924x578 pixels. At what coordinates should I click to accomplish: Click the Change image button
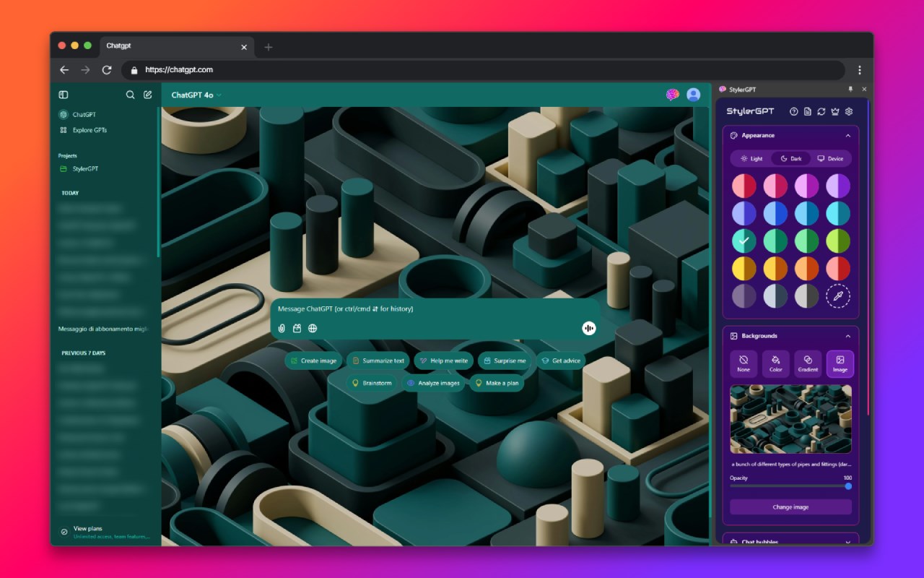[x=790, y=507]
